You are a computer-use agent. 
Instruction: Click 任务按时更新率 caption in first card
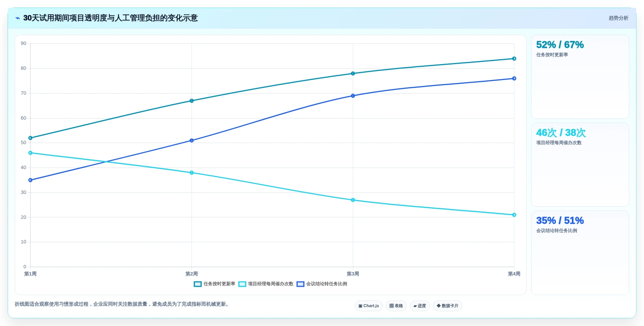point(552,55)
